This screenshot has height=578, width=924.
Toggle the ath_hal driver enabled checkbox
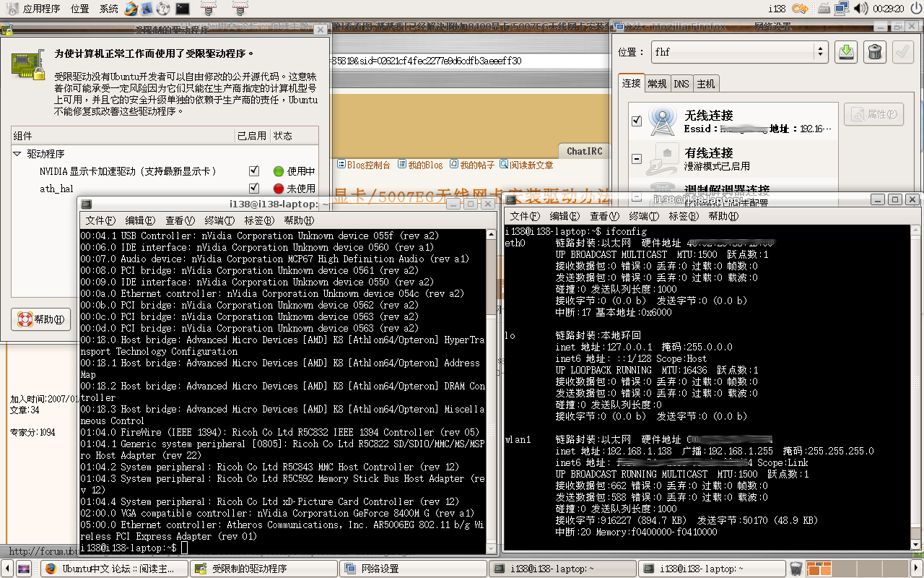[254, 189]
